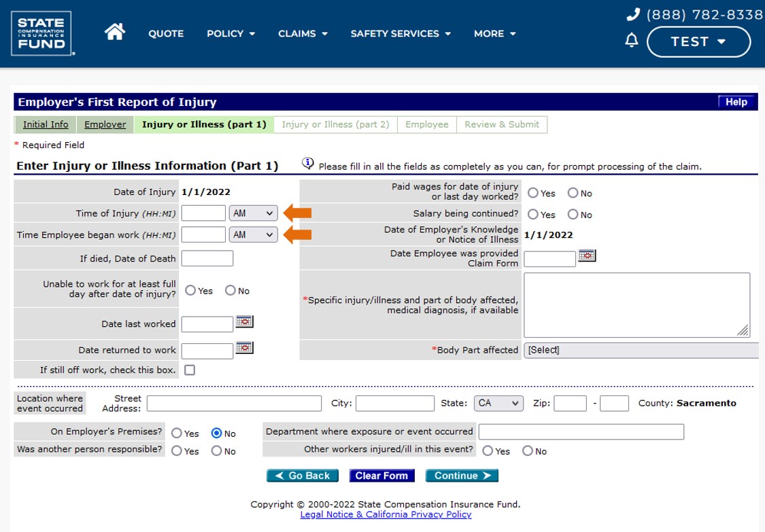765x532 pixels.
Task: Click the information icon beside fill instructions
Action: click(308, 164)
